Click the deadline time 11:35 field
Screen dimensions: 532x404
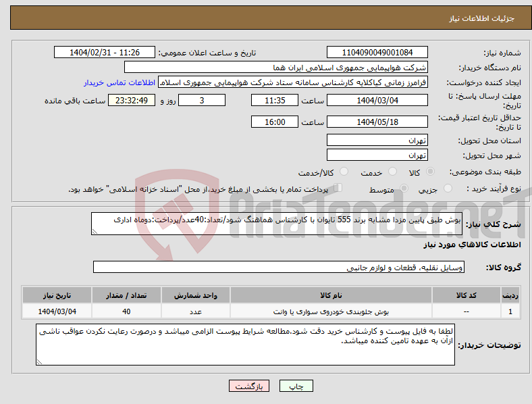275,100
